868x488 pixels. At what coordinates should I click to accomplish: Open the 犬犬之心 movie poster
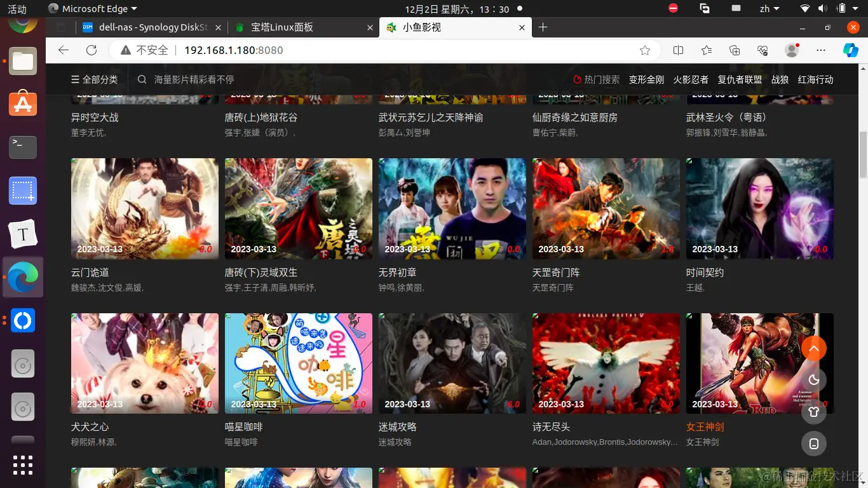(145, 363)
